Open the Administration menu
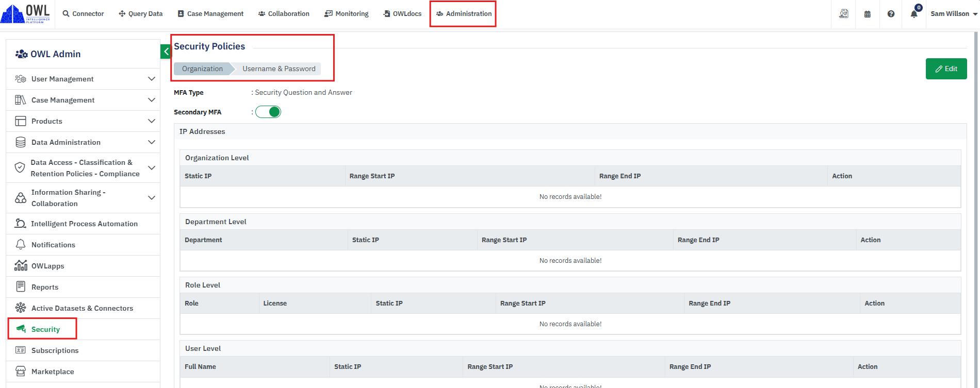This screenshot has width=980, height=388. point(464,14)
